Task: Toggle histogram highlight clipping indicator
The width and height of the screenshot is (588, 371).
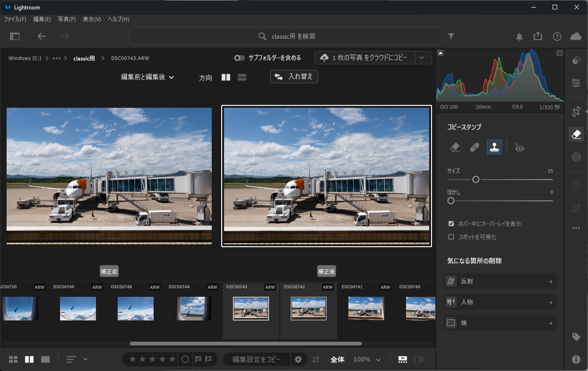Action: click(560, 53)
